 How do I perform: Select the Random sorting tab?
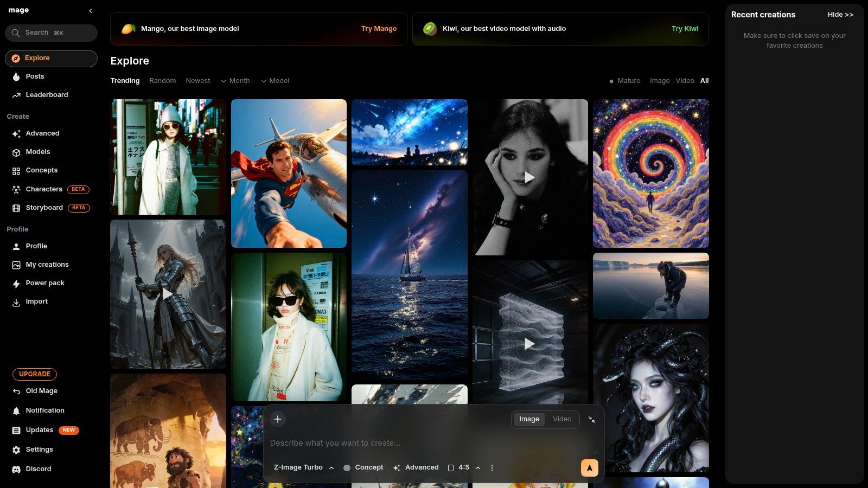pos(162,80)
